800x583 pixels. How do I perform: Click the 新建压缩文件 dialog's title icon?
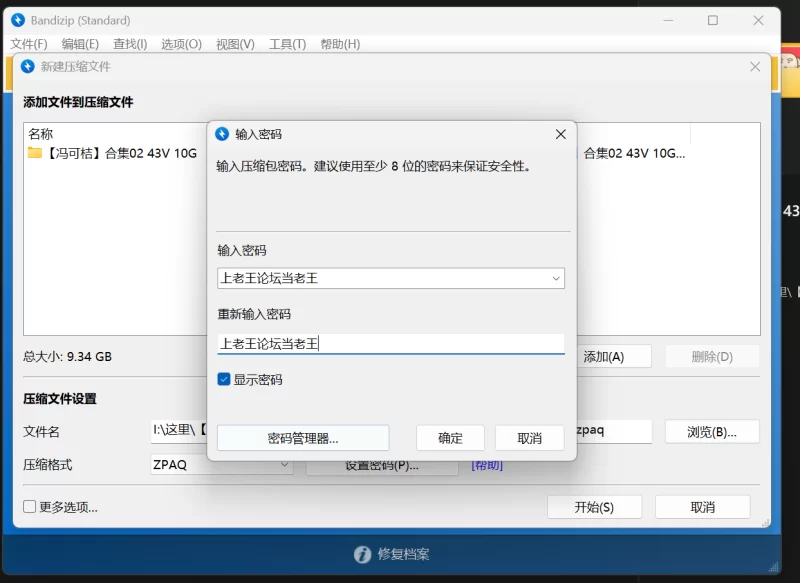pyautogui.click(x=28, y=67)
